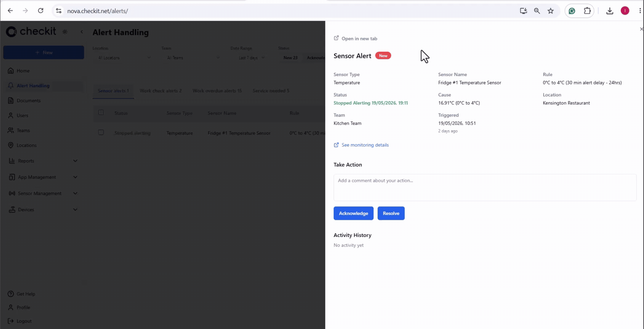Click the browser address bar URL
Image resolution: width=644 pixels, height=329 pixels.
click(x=97, y=11)
